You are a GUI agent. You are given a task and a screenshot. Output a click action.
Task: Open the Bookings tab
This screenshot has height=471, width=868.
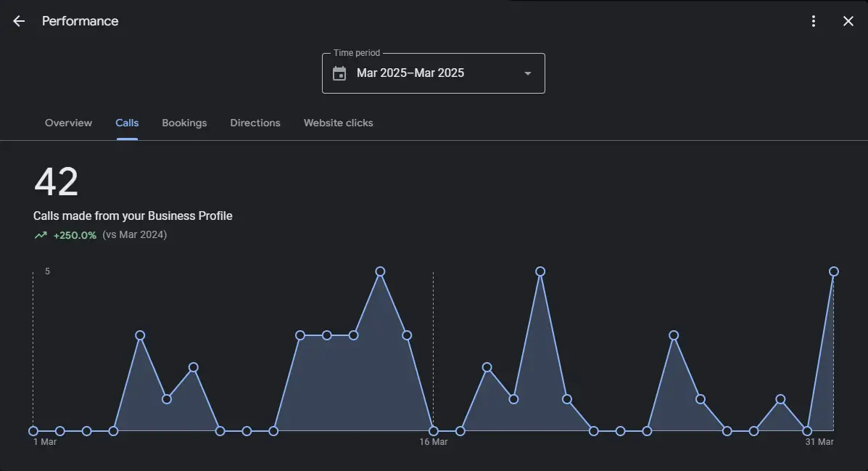tap(184, 123)
